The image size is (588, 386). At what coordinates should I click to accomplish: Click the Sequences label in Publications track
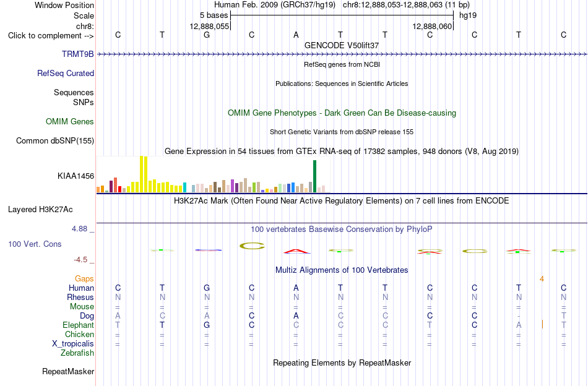74,93
